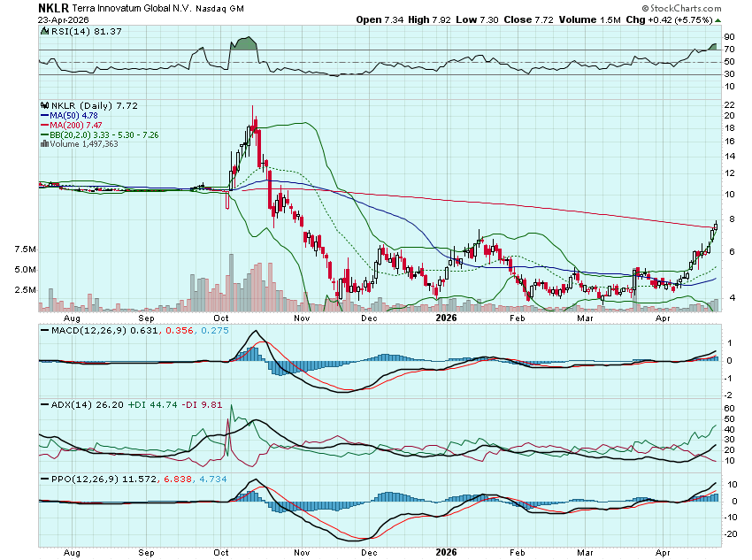Image resolution: width=752 pixels, height=560 pixels.
Task: Click the PPO(12,26,9) 11.572 label
Action: [104, 479]
